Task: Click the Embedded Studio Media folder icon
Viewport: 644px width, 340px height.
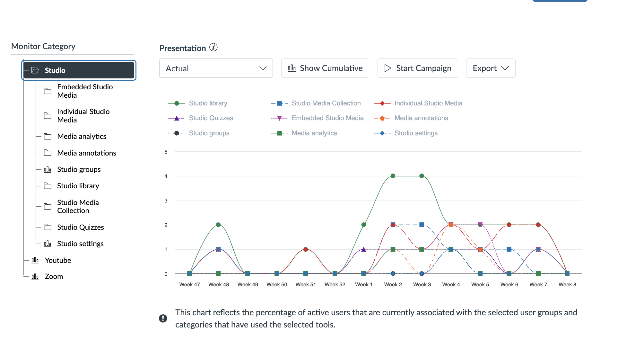Action: pyautogui.click(x=48, y=91)
